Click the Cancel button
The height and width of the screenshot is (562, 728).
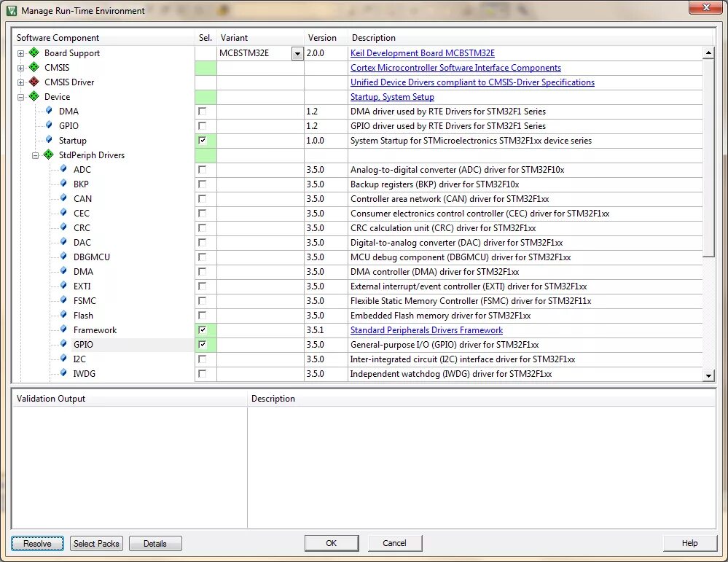pyautogui.click(x=395, y=543)
